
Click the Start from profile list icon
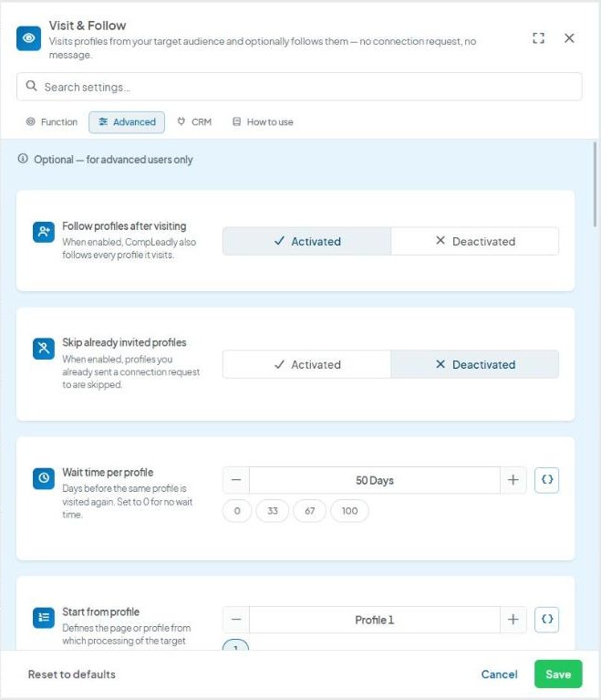44,618
